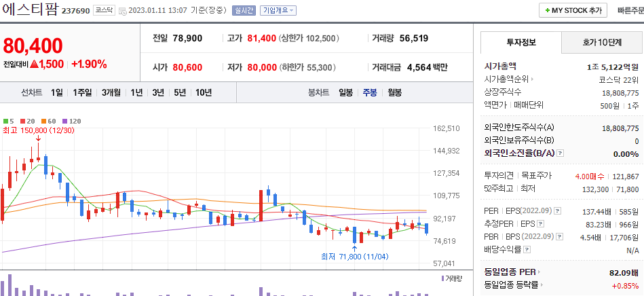
Task: Click the 137.44배 PER value
Action: point(596,212)
